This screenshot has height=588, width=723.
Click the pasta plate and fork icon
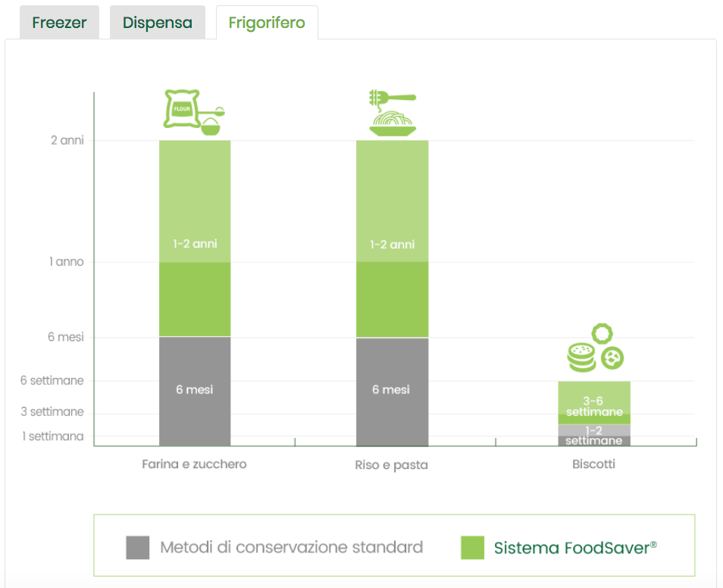coord(392,114)
